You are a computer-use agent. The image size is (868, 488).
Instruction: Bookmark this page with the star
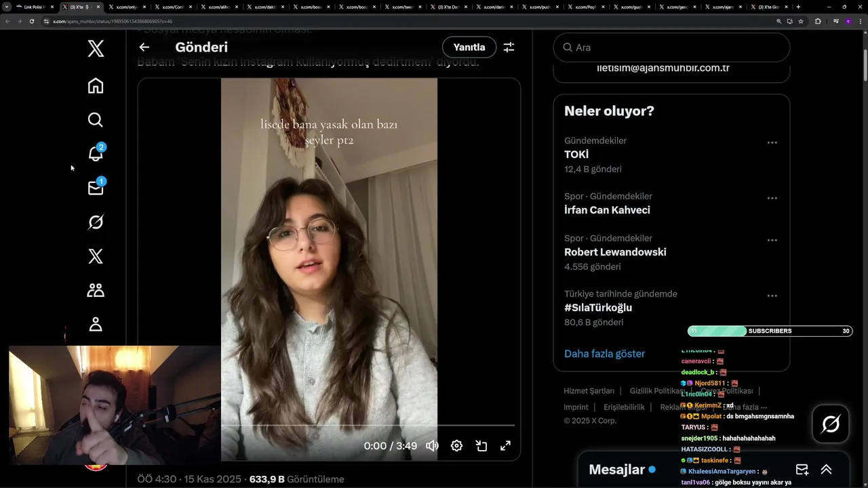point(801,21)
